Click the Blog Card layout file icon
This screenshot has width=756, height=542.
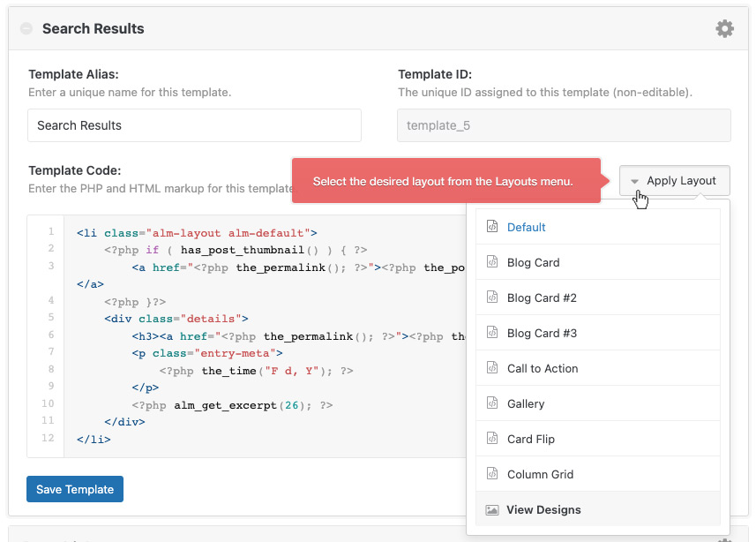click(491, 261)
